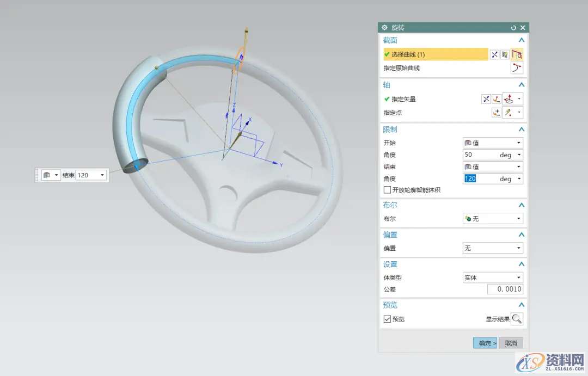This screenshot has width=588, height=376.
Task: Enable the 开放轮廓智能体积 checkbox
Action: pos(388,190)
